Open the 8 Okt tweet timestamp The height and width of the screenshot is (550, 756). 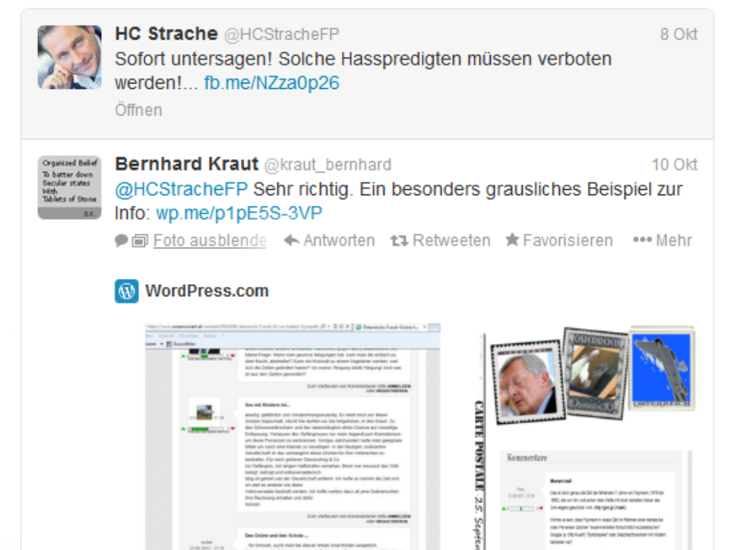(x=679, y=34)
